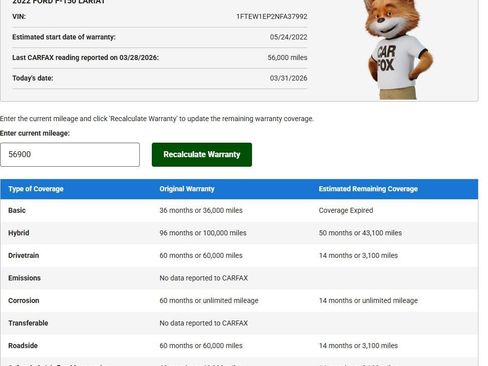This screenshot has height=366, width=488.
Task: Focus the current mileage input field
Action: pos(70,154)
